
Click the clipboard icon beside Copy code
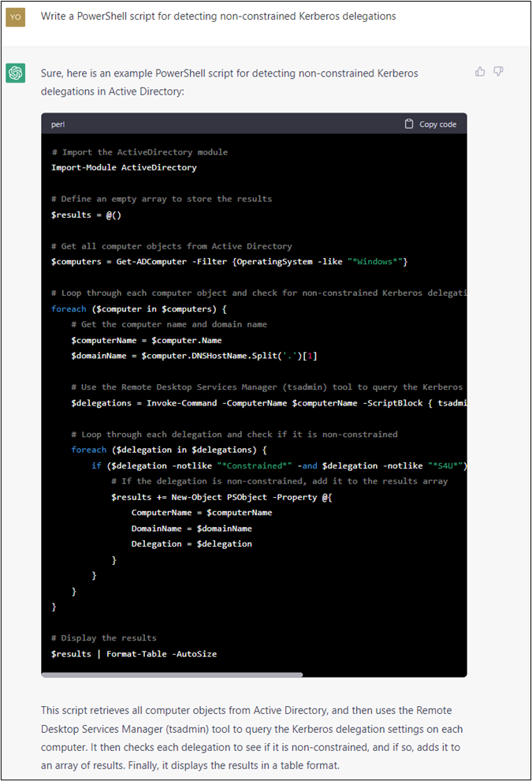(408, 124)
